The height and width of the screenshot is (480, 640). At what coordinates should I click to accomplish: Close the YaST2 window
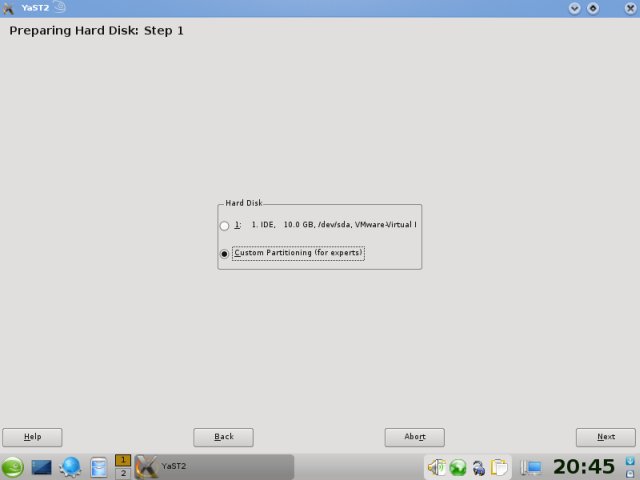(631, 8)
